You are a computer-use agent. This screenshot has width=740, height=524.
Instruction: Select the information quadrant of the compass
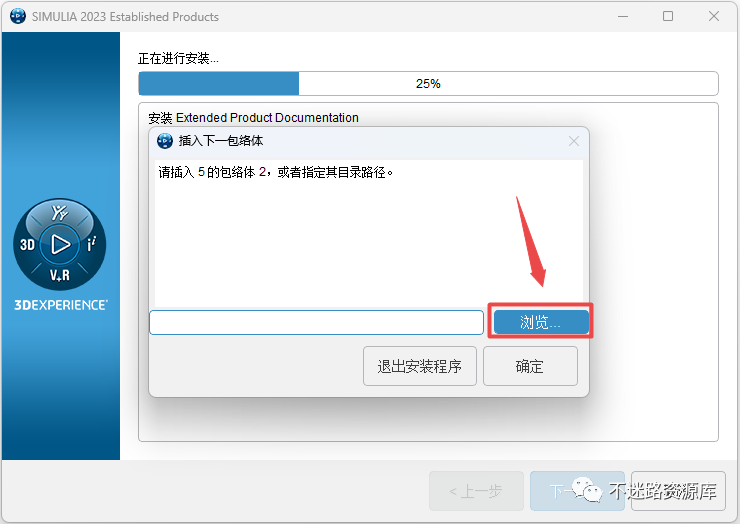(x=92, y=244)
